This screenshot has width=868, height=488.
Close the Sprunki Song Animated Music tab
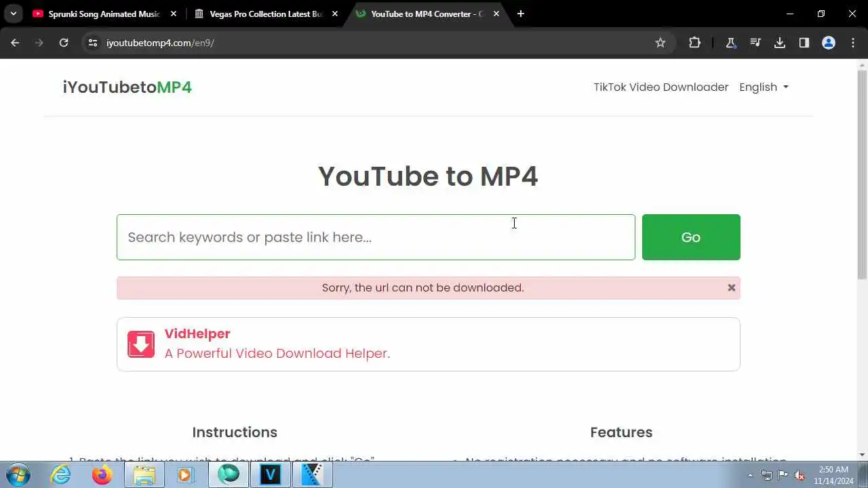tap(173, 14)
